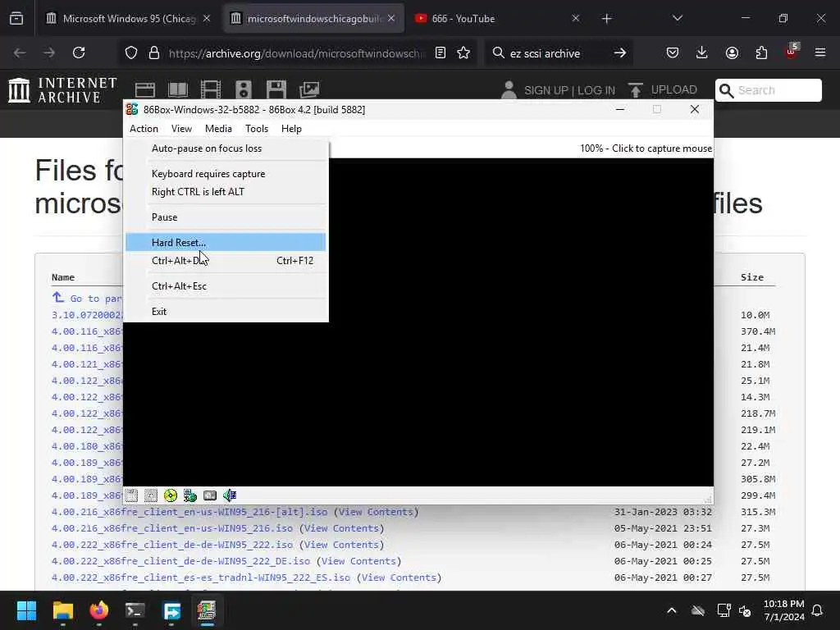The height and width of the screenshot is (630, 840).
Task: Click UPLOAD on Internet Archive
Action: [x=663, y=89]
